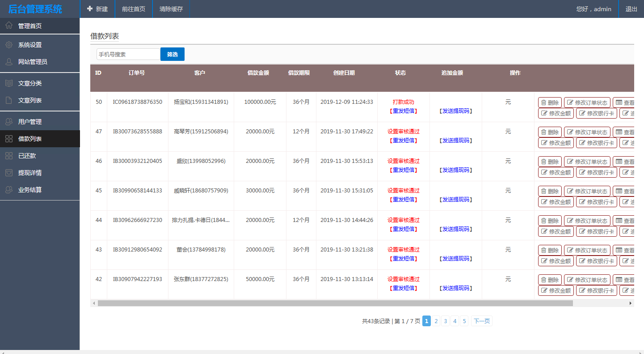The width and height of the screenshot is (644, 354).
Task: Go to page 3 of results
Action: (x=446, y=321)
